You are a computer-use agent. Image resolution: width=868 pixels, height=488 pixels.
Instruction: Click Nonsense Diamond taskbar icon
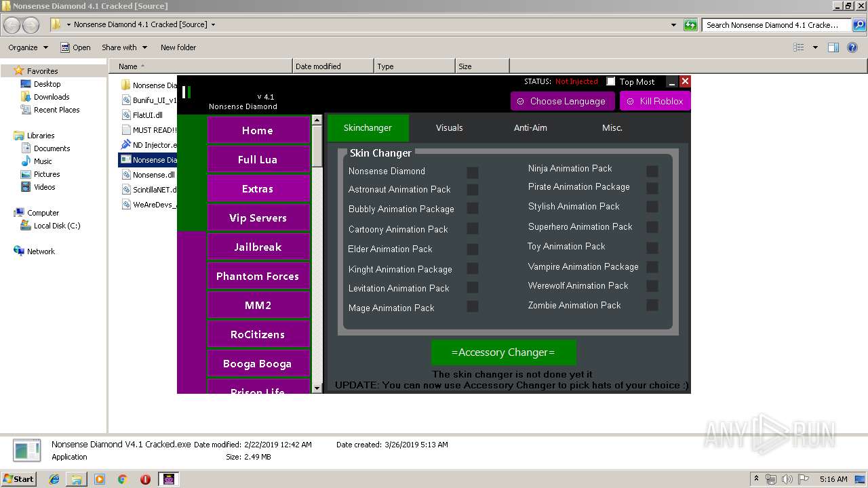169,479
